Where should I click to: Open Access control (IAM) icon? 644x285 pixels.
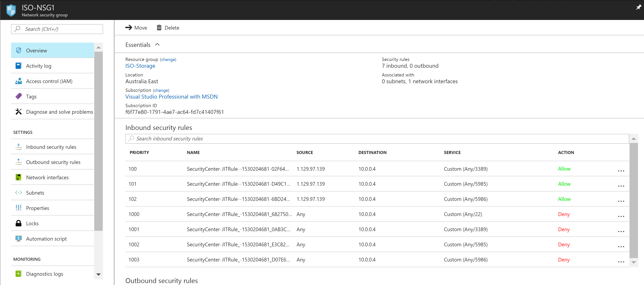point(19,81)
